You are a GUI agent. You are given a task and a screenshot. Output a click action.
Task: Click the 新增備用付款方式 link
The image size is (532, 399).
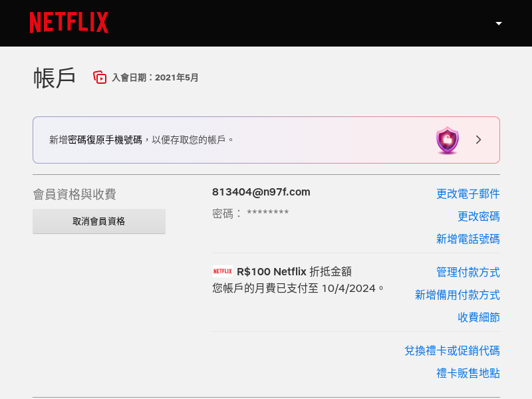(458, 295)
